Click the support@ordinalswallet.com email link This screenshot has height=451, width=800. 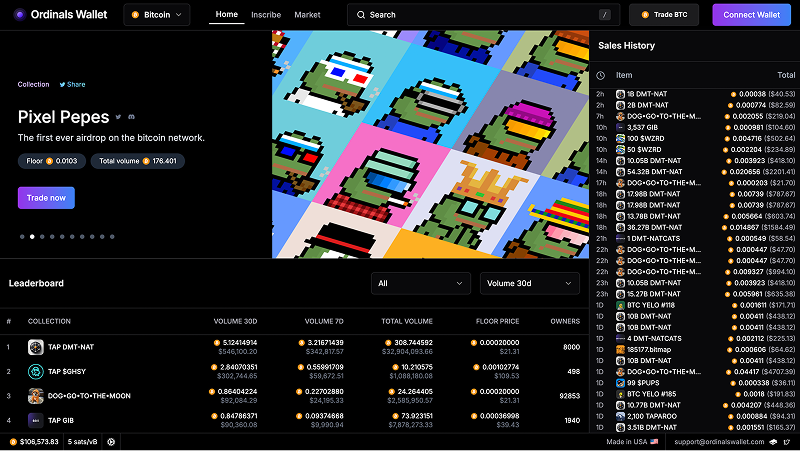tap(719, 442)
